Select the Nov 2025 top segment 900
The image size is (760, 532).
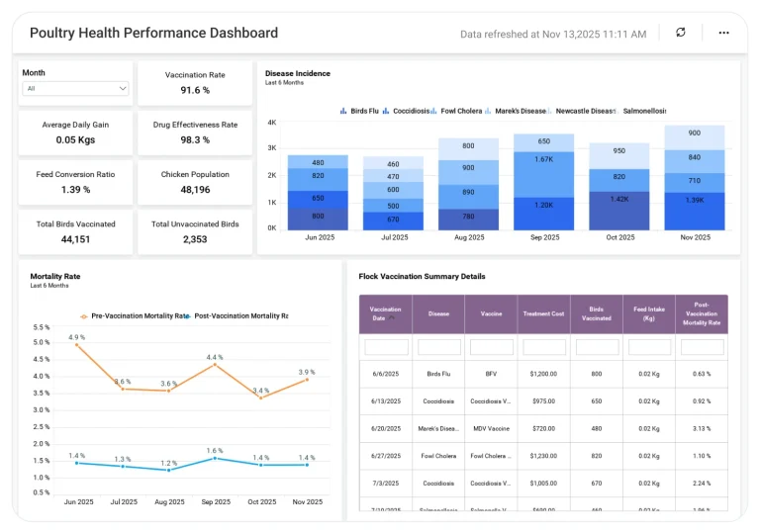coord(695,137)
